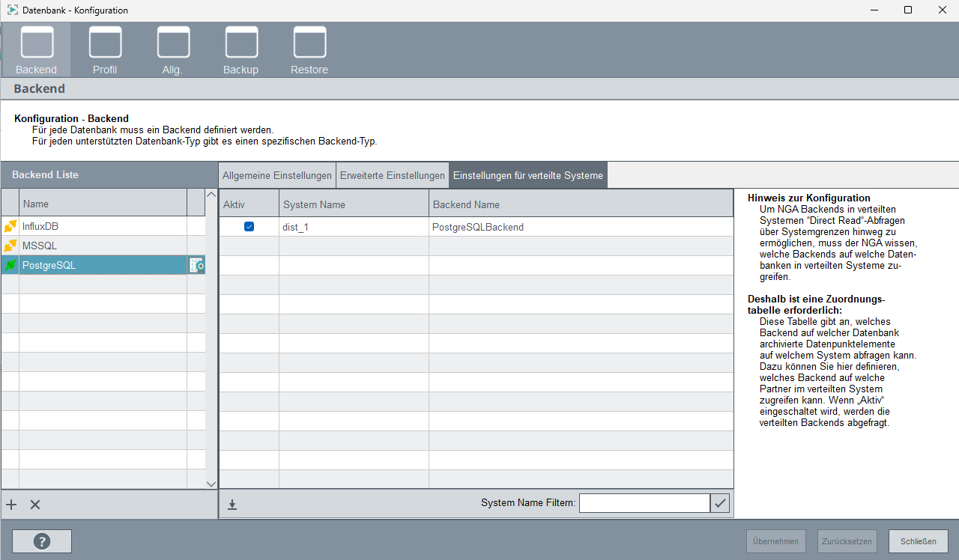
Task: Open help with question mark button
Action: (42, 541)
